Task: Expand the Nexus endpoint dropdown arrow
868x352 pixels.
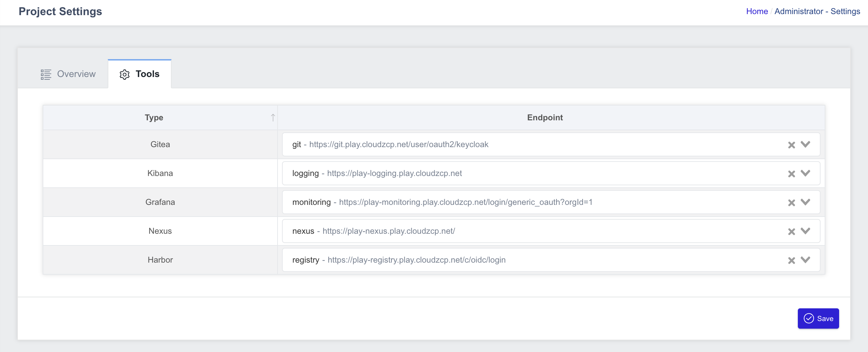Action: 805,231
